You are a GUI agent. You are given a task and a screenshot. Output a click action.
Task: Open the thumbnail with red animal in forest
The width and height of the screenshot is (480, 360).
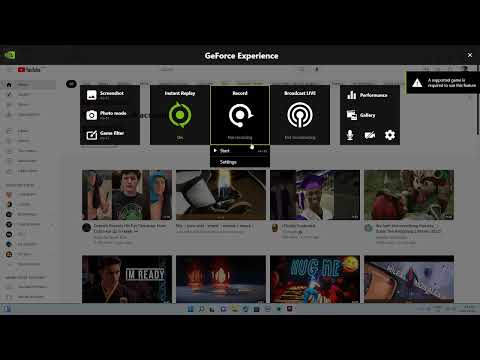409,195
